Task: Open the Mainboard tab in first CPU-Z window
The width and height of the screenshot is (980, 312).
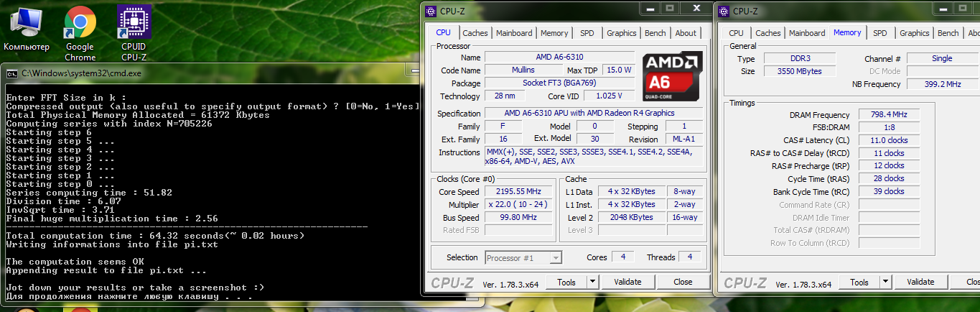Action: pyautogui.click(x=514, y=33)
